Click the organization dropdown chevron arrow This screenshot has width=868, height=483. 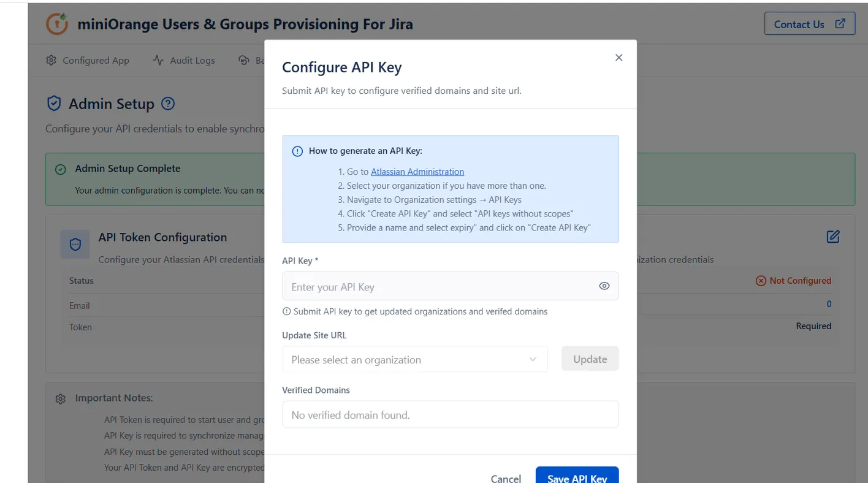tap(533, 359)
